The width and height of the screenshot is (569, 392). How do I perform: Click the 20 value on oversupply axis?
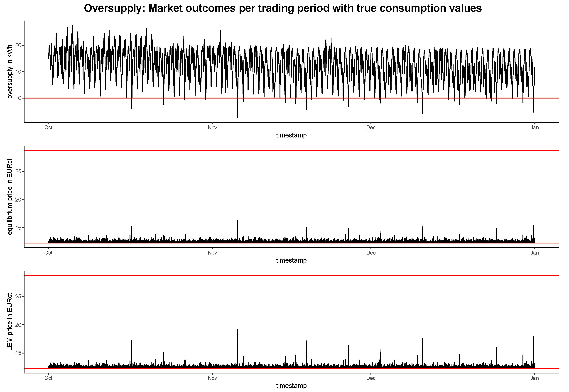click(18, 45)
